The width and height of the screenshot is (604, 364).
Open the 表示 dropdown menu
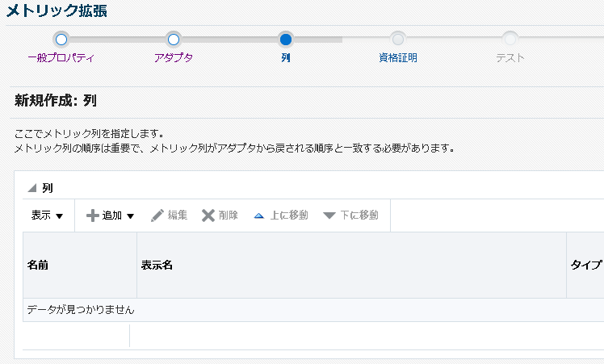pyautogui.click(x=47, y=215)
